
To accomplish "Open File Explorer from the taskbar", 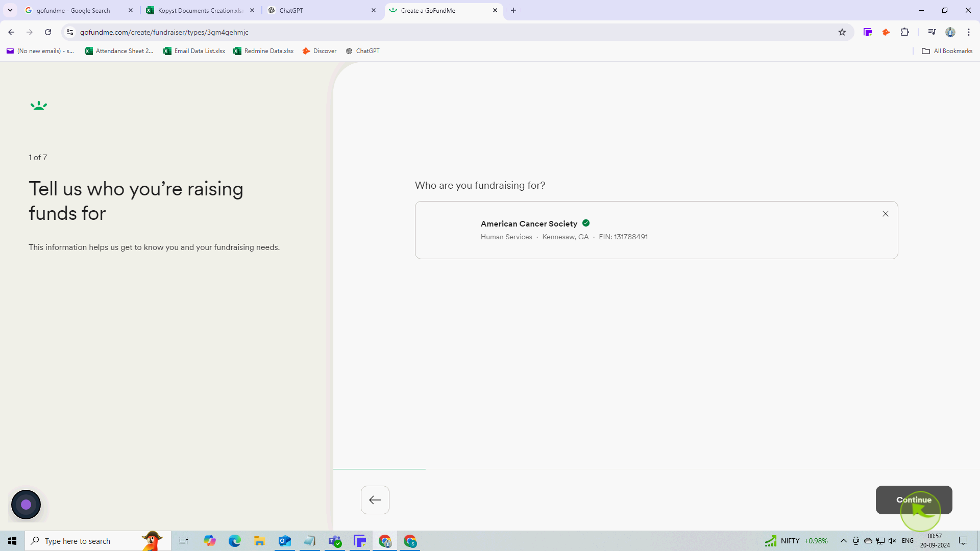I will coord(260,541).
